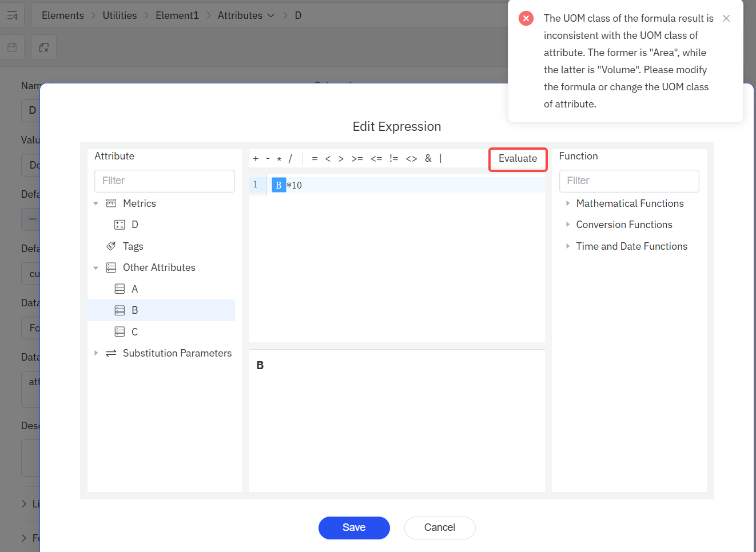Image resolution: width=756 pixels, height=552 pixels.
Task: Save the edited expression
Action: (353, 527)
